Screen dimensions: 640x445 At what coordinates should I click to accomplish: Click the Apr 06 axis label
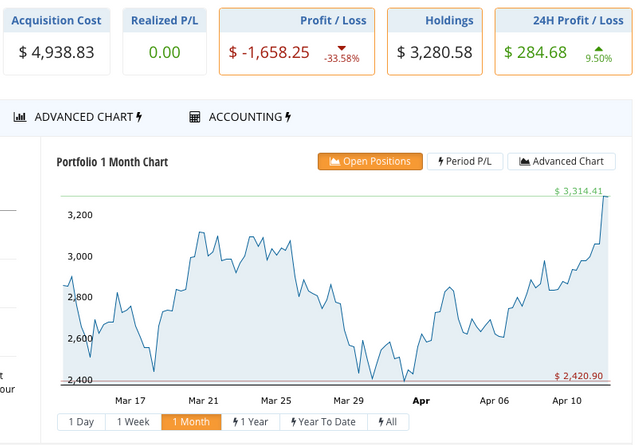(x=494, y=401)
